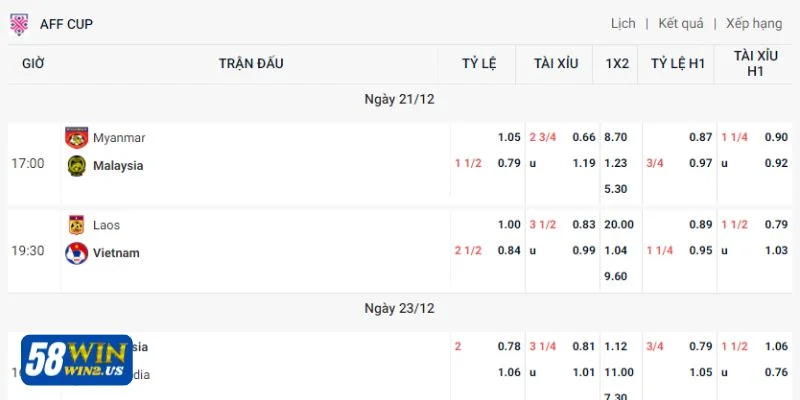Viewport: 800px width, 400px height.
Task: Click the Myanmar team crest
Action: pos(76,138)
